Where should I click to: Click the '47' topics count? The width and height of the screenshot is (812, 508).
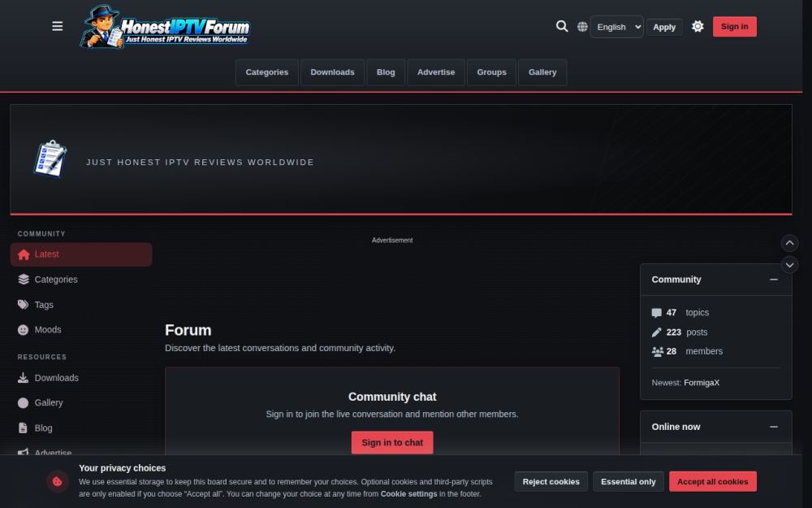pyautogui.click(x=672, y=313)
